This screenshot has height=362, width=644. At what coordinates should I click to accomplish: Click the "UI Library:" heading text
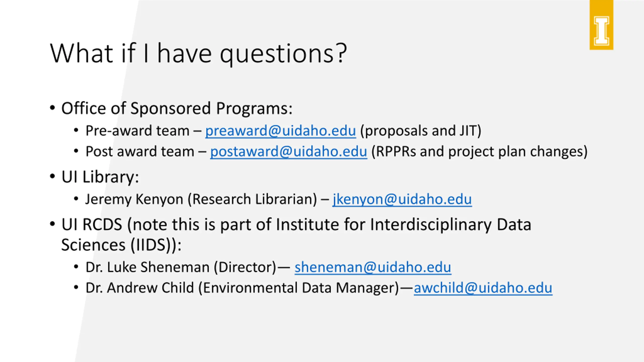tap(100, 177)
